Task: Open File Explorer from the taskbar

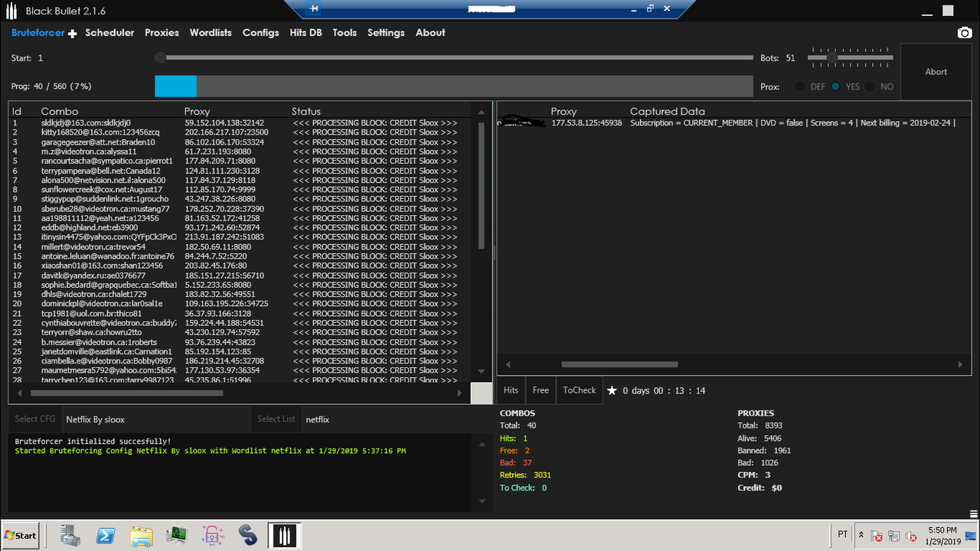Action: coord(142,535)
